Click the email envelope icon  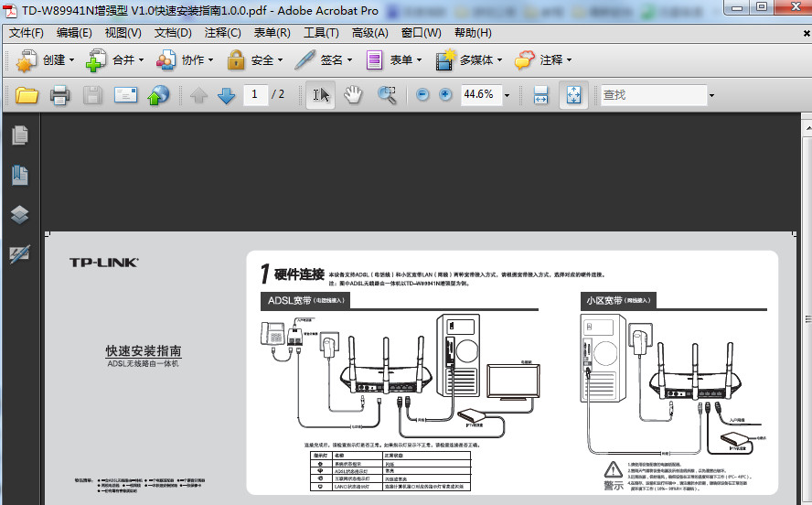[x=125, y=95]
